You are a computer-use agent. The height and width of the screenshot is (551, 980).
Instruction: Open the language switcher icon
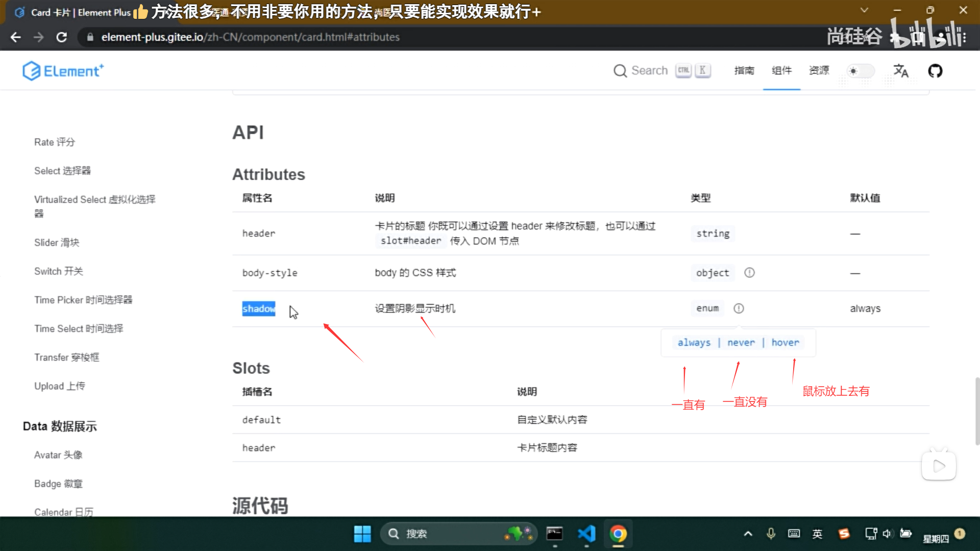point(901,71)
